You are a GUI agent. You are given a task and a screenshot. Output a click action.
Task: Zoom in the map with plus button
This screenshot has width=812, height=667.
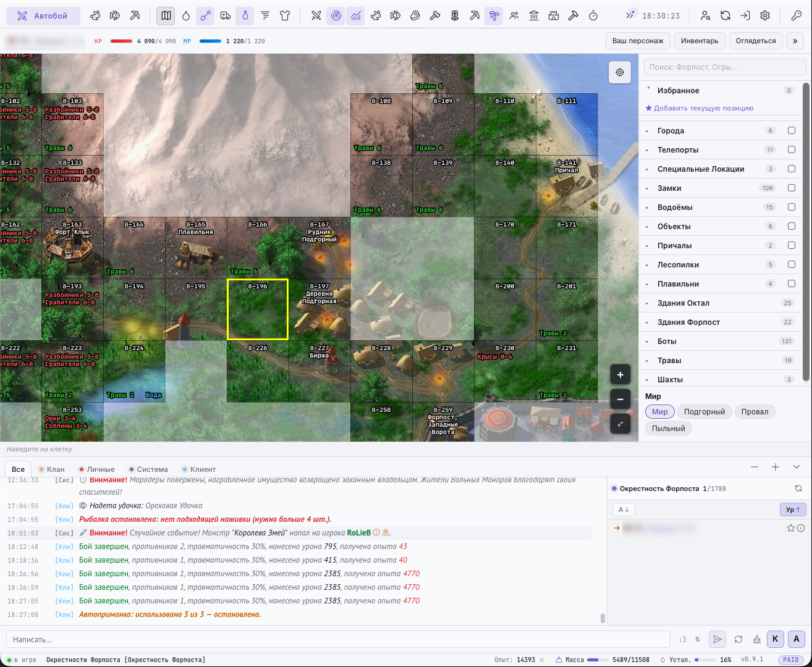pyautogui.click(x=620, y=375)
